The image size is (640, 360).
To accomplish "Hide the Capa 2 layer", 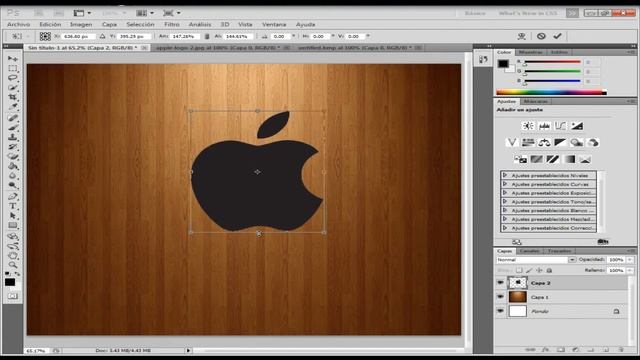I will point(500,282).
